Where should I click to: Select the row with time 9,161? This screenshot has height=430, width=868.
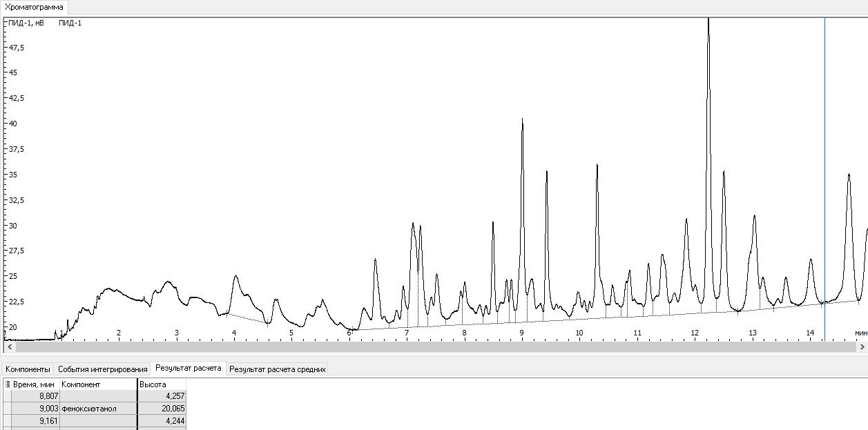[35, 421]
